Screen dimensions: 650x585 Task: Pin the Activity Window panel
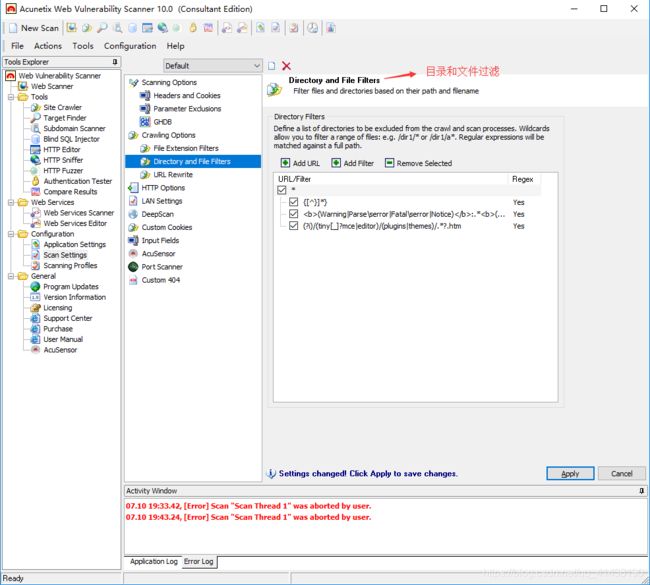click(642, 491)
